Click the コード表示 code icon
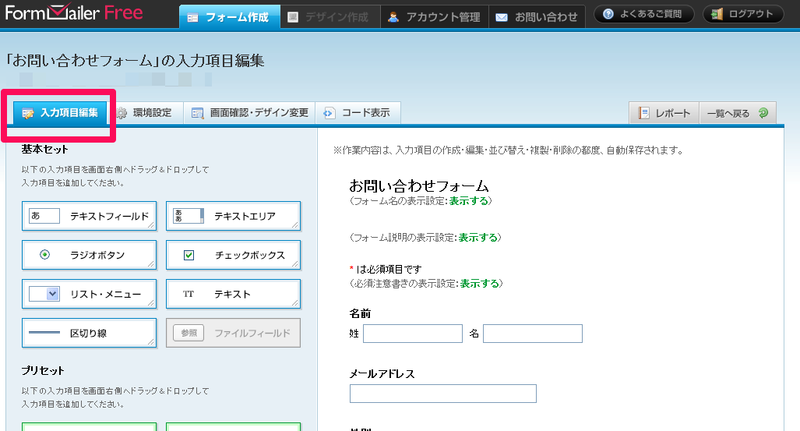This screenshot has width=800, height=431. (329, 113)
